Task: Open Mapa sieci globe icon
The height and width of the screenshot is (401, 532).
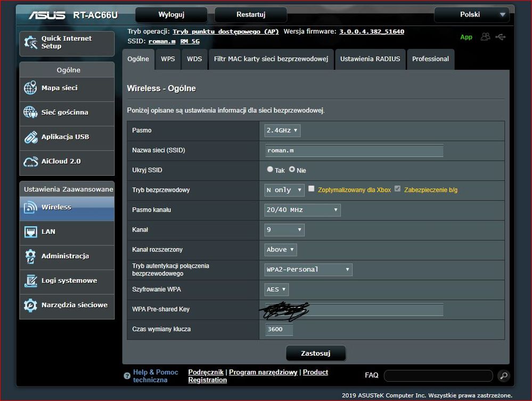Action: pos(30,88)
